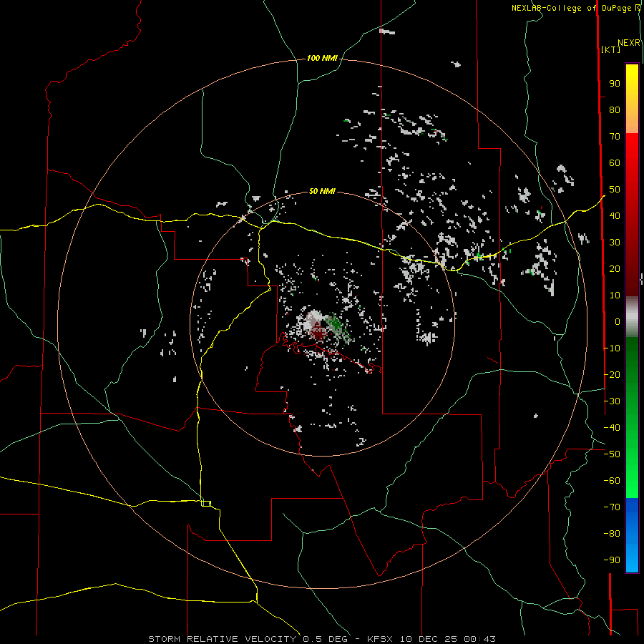Image resolution: width=644 pixels, height=644 pixels.
Task: Click the "50 NMI" range ring label
Action: (x=322, y=191)
